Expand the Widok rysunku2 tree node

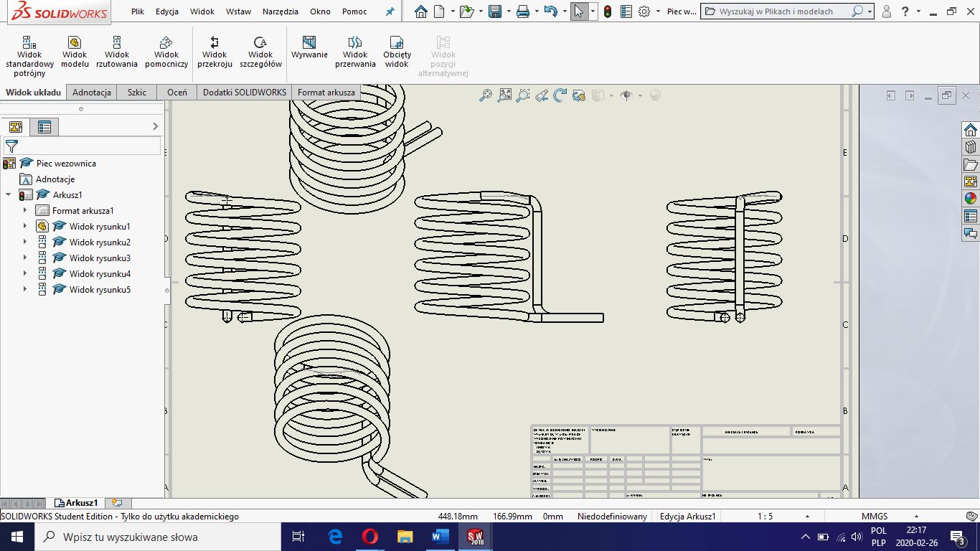click(x=25, y=242)
